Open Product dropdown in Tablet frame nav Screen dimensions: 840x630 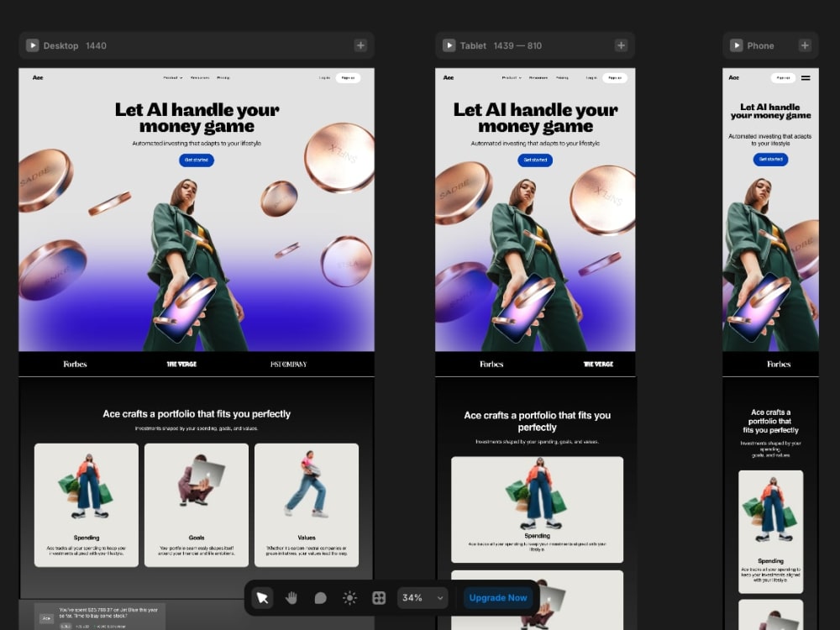click(512, 77)
